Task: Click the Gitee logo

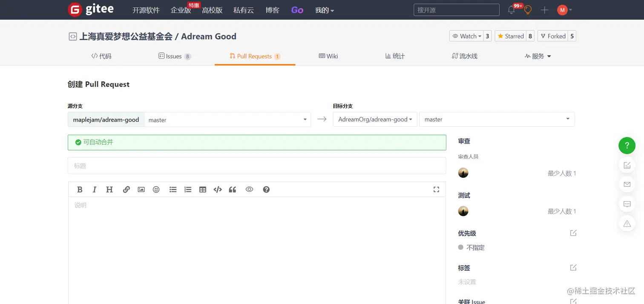Action: point(91,9)
